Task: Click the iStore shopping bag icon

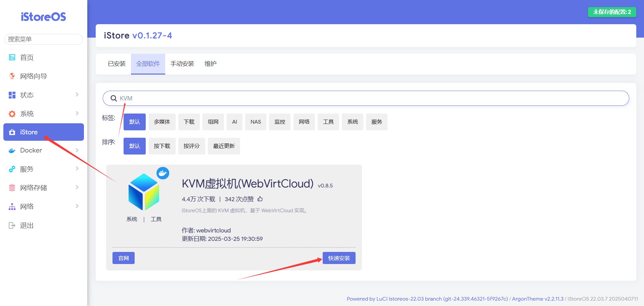Action: tap(12, 132)
